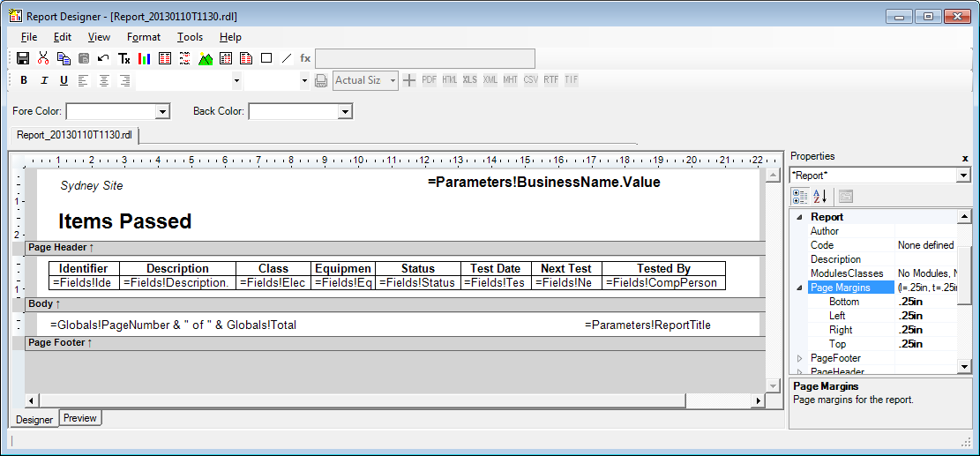Toggle Underline formatting

pos(64,80)
